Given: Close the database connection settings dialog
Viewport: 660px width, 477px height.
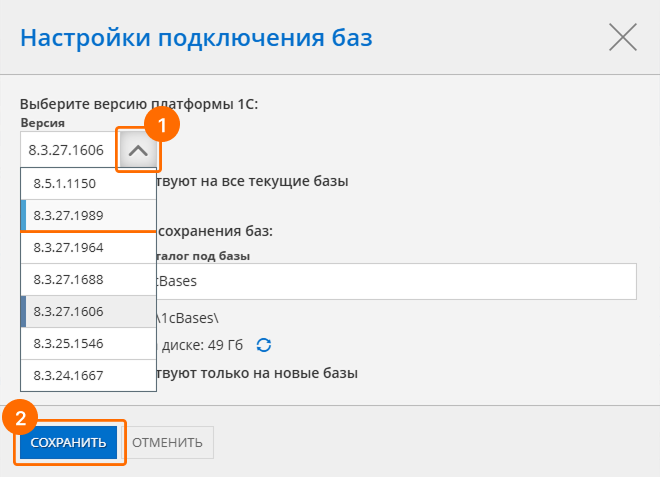Looking at the screenshot, I should [x=622, y=38].
